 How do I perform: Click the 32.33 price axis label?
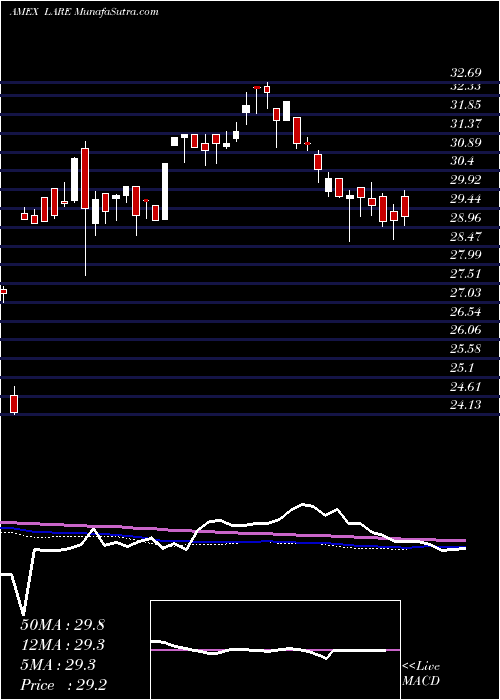(x=465, y=86)
